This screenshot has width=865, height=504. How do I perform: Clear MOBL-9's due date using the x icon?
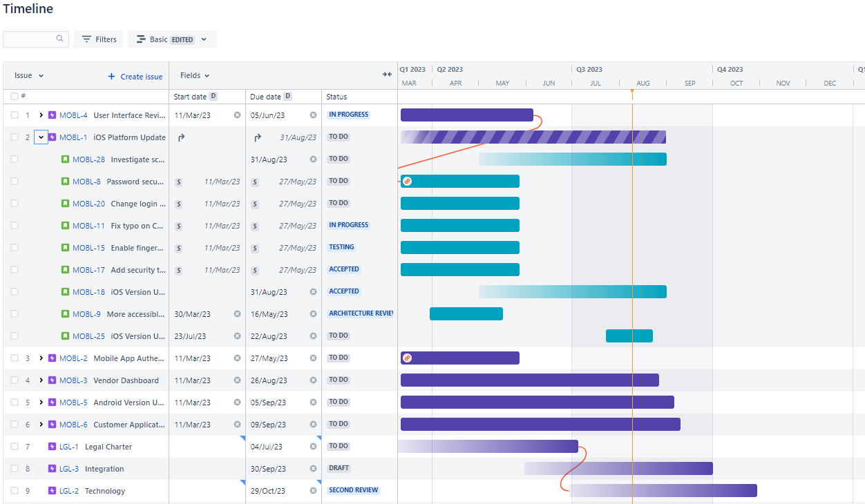313,313
